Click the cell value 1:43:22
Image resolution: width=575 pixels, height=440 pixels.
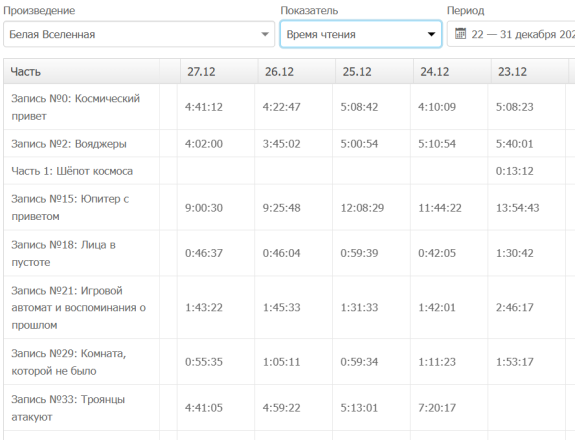click(204, 307)
